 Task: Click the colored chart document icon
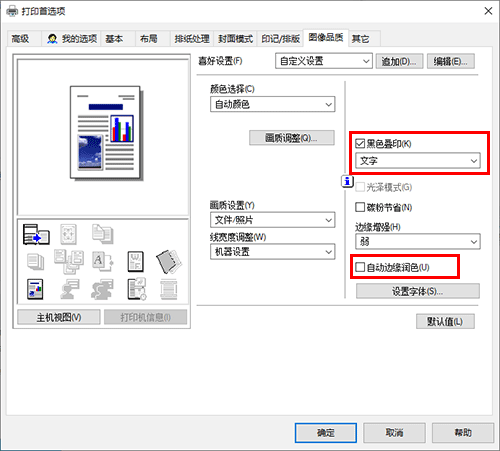pos(35,289)
